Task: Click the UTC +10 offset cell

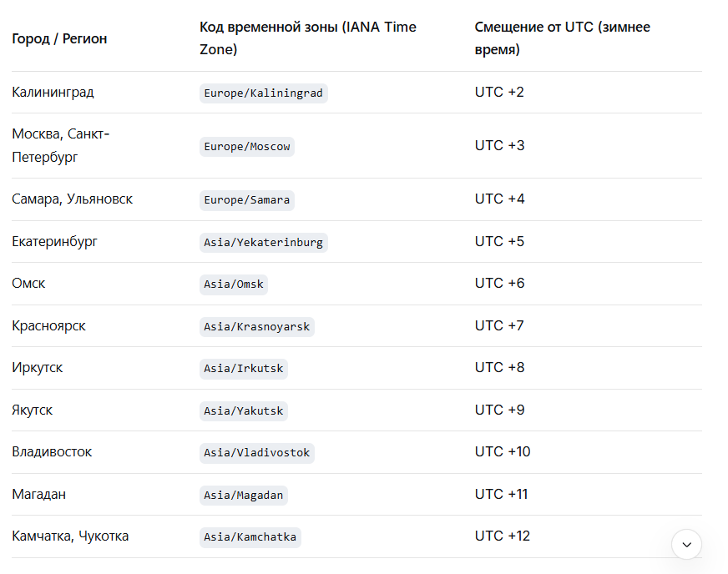Action: 503,452
